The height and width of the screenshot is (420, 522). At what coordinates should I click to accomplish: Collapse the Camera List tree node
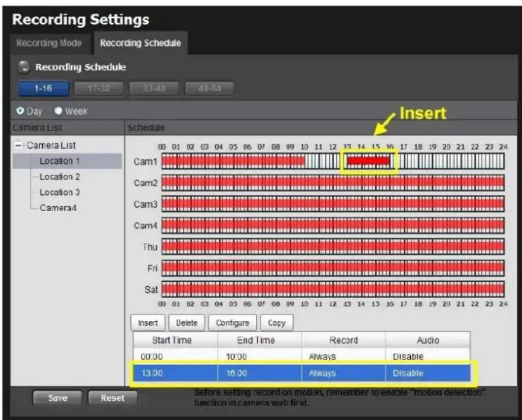click(18, 146)
